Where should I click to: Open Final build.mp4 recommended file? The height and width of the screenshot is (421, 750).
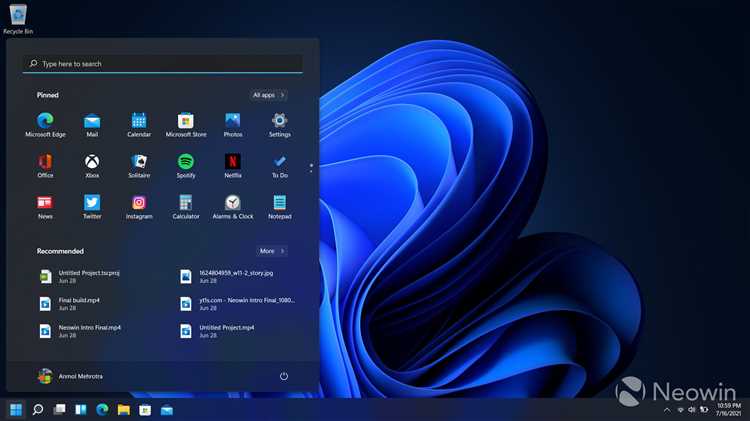click(x=70, y=304)
